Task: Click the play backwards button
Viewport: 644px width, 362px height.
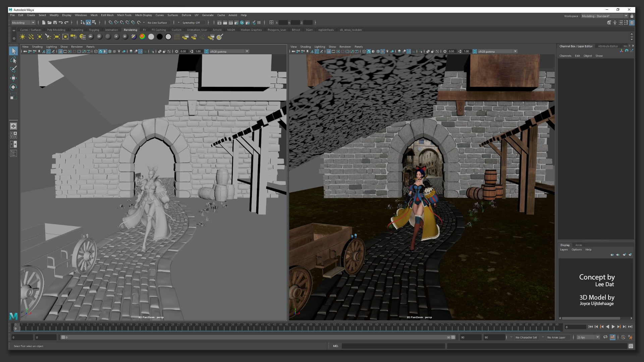Action: click(607, 327)
